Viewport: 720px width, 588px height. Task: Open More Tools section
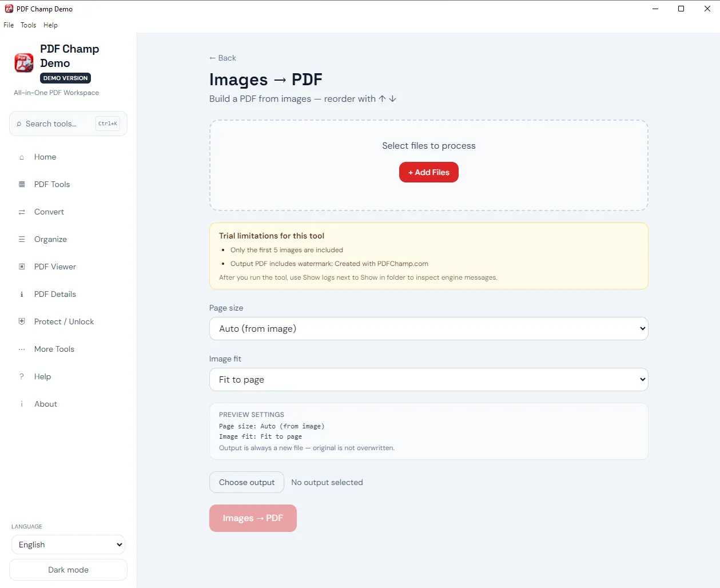(68, 349)
